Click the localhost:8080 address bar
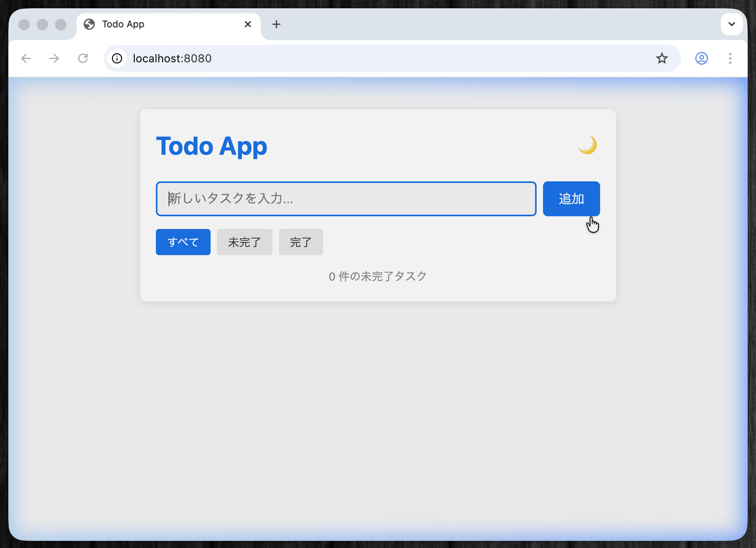The image size is (756, 548). pyautogui.click(x=357, y=58)
